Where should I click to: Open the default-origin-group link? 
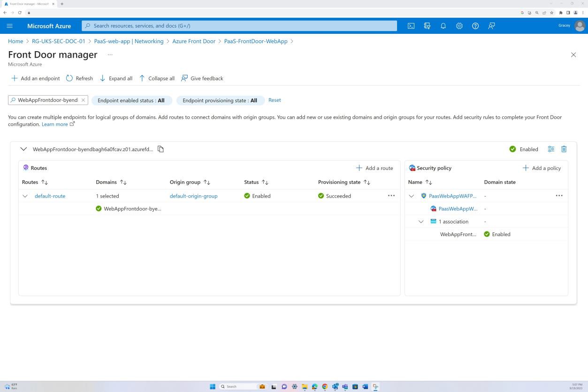193,196
